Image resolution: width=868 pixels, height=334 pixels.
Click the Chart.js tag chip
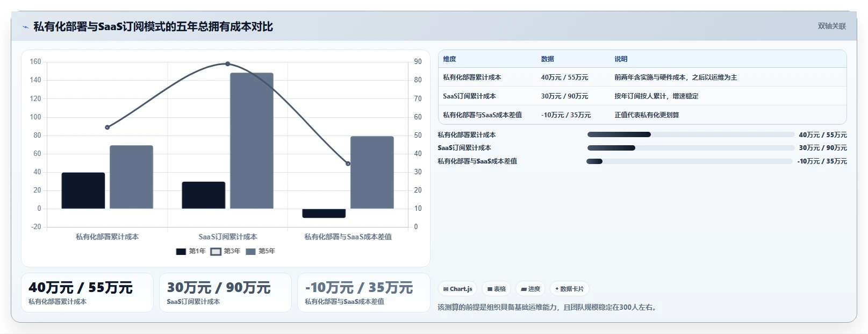tap(457, 289)
